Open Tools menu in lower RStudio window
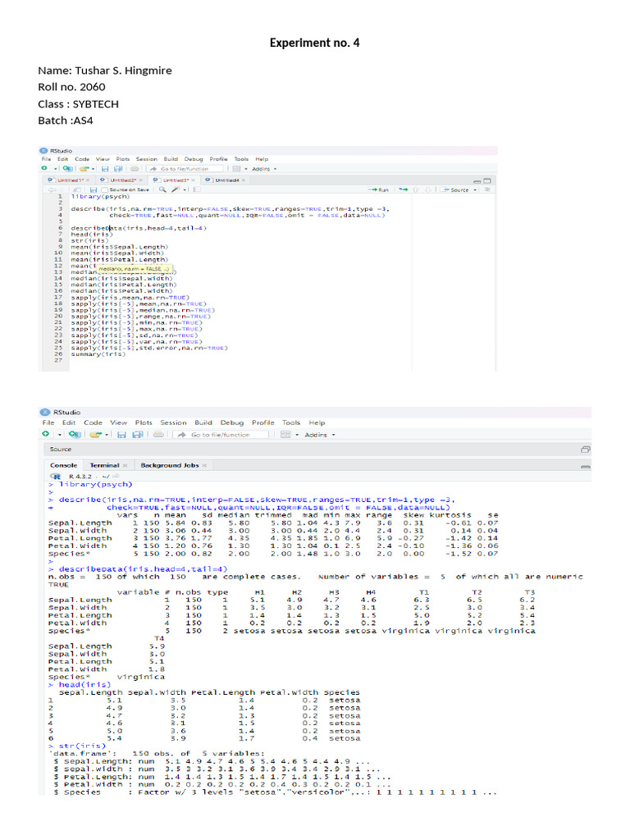 click(291, 422)
